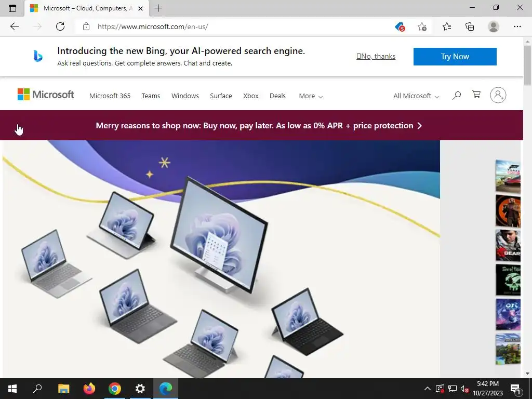The height and width of the screenshot is (399, 532).
Task: Open Firefox from taskbar
Action: [x=89, y=389]
